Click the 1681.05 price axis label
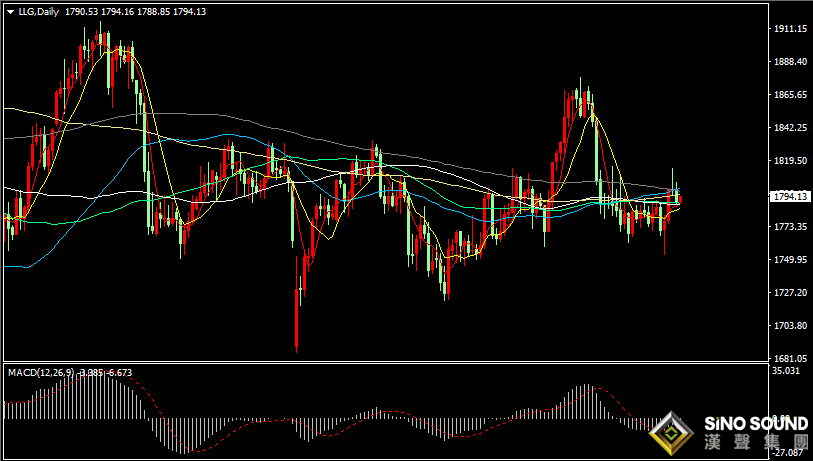 [x=790, y=358]
